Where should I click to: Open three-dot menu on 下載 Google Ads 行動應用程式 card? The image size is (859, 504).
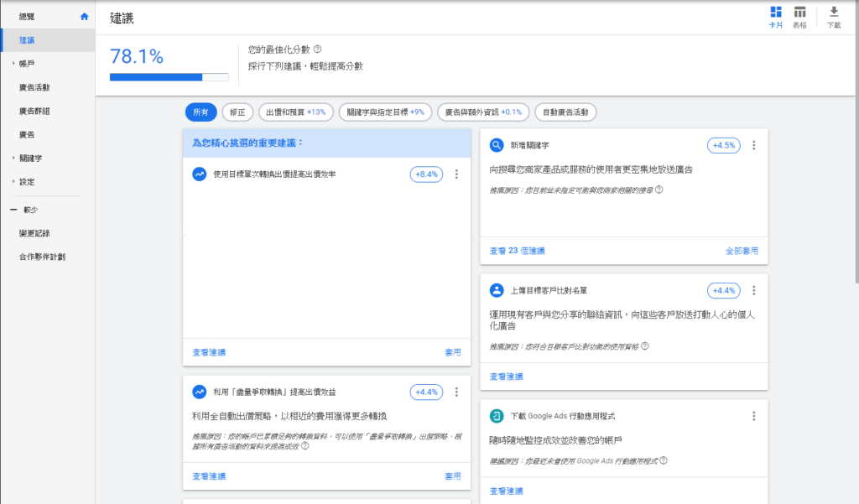753,416
